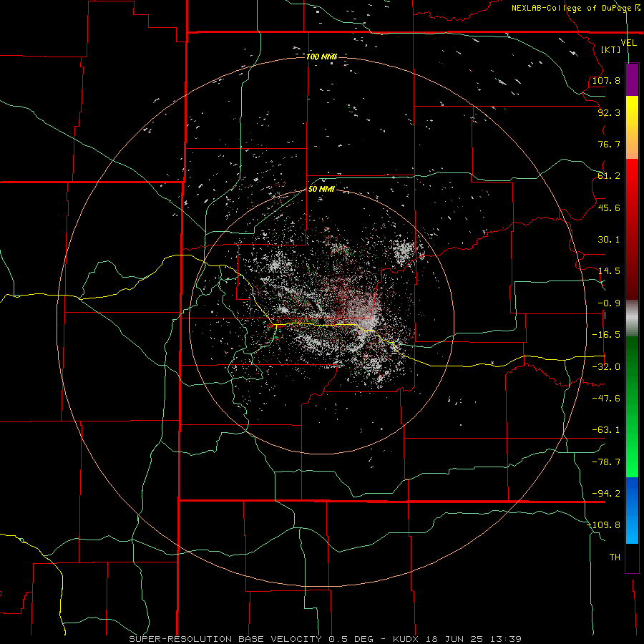The height and width of the screenshot is (644, 644).
Task: Click the -0.9 legend value
Action: point(609,303)
